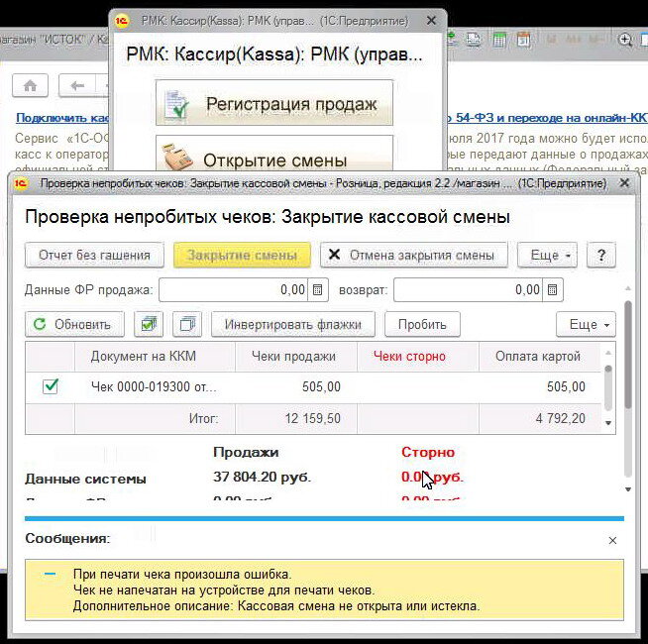Expand the Еще dropdown above the table

586,325
